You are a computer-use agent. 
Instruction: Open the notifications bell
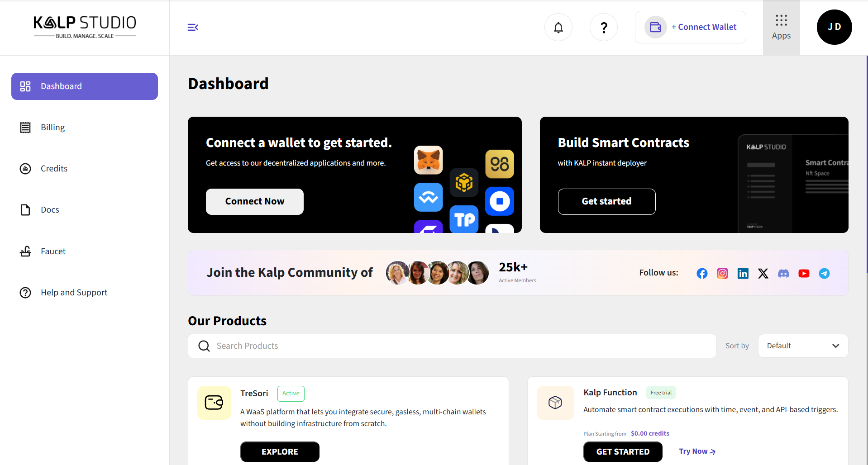tap(558, 28)
